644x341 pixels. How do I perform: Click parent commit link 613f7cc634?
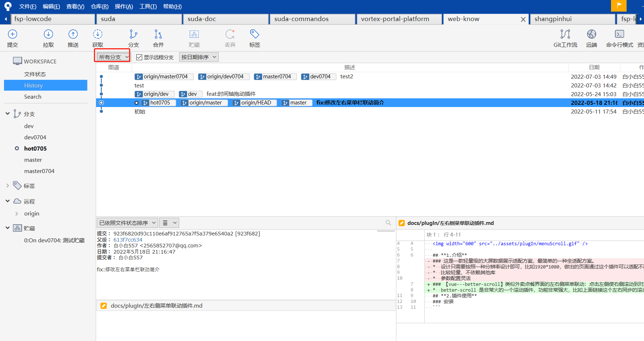[x=128, y=240]
